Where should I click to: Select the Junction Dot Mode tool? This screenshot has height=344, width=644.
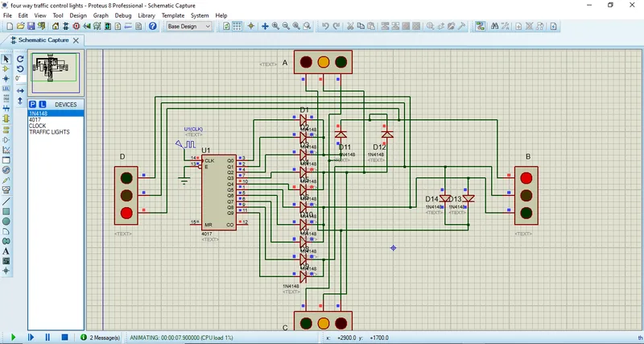point(6,78)
